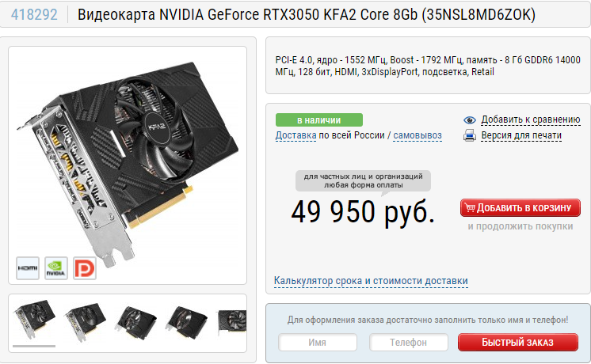Screen dimensions: 591x364
Task: Select the fifth partially visible thumbnail
Action: (232, 322)
